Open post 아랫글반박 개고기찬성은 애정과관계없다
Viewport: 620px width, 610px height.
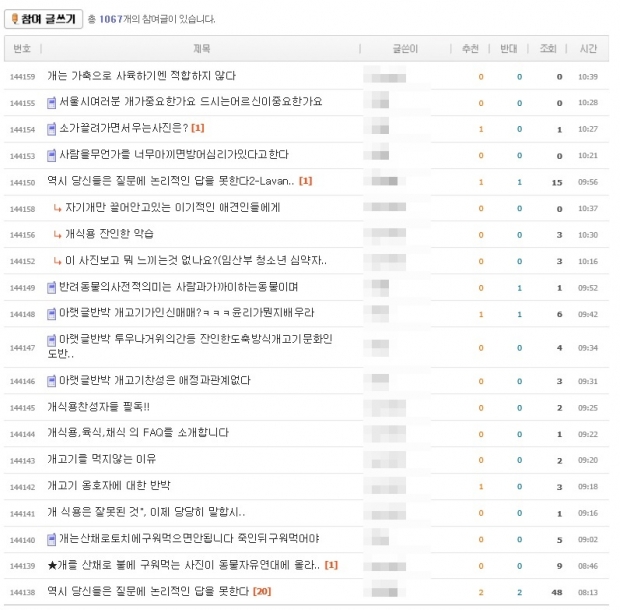(x=155, y=380)
